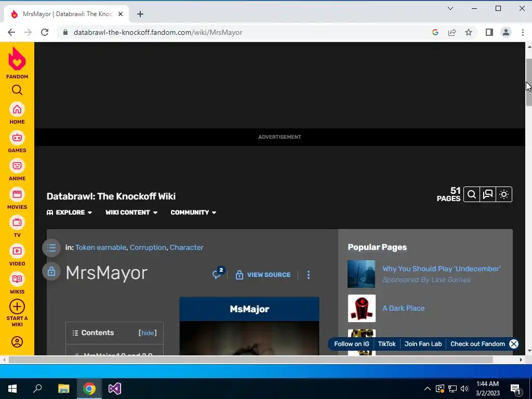Click the page lock icon beside title
The width and height of the screenshot is (532, 399).
(x=51, y=271)
